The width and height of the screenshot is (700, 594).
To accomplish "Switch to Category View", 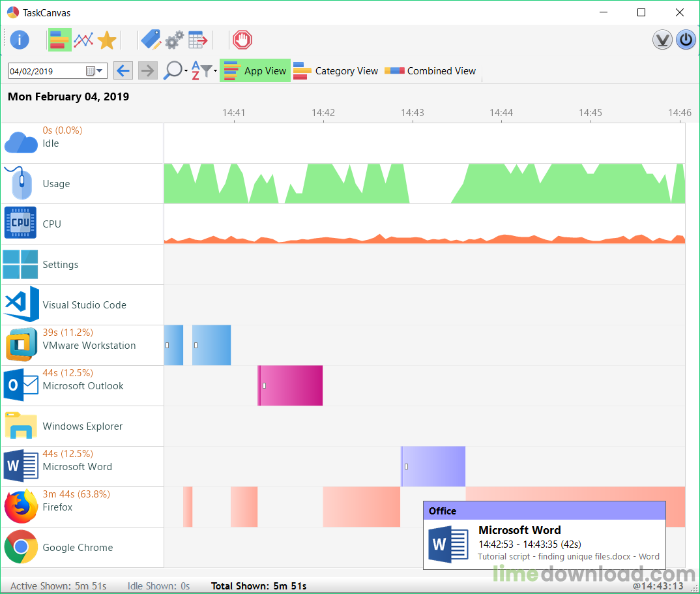I will click(336, 71).
